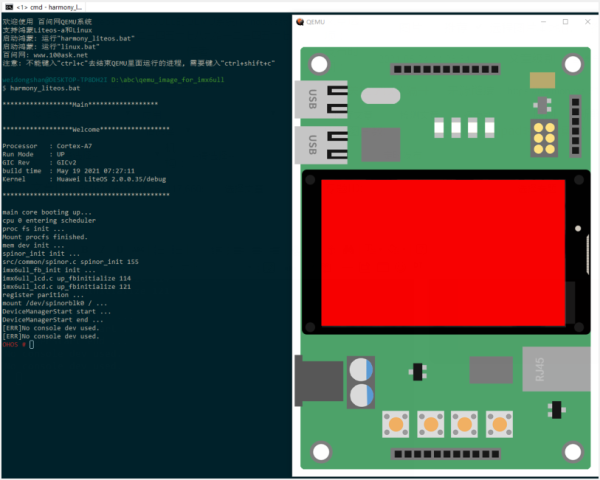Maximize the QEMU window
The image size is (600, 480).
[x=566, y=22]
